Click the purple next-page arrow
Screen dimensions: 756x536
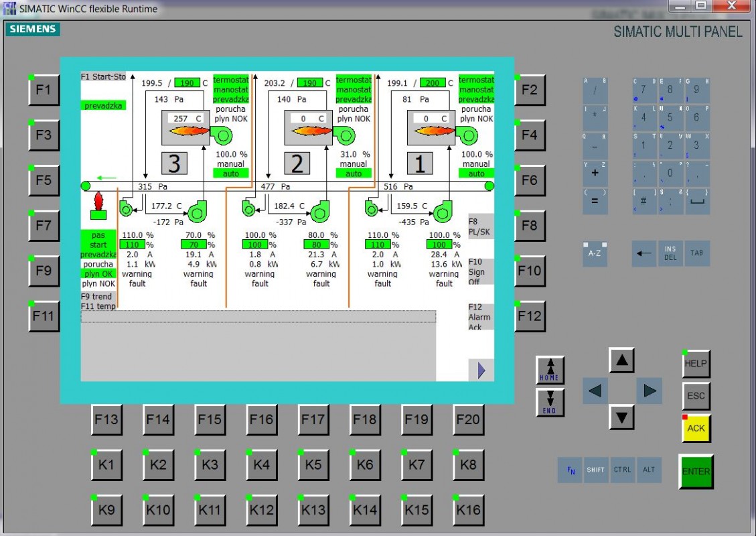[x=481, y=371]
